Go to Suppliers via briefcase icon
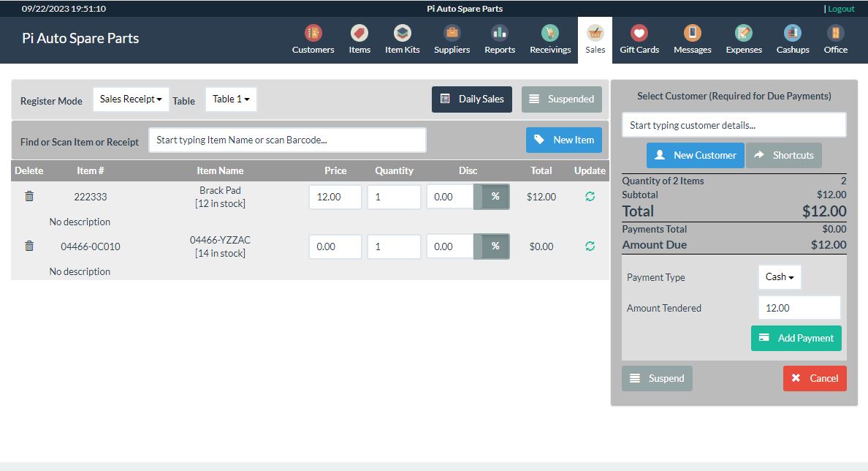Screen dimensions: 868x471 [452, 34]
